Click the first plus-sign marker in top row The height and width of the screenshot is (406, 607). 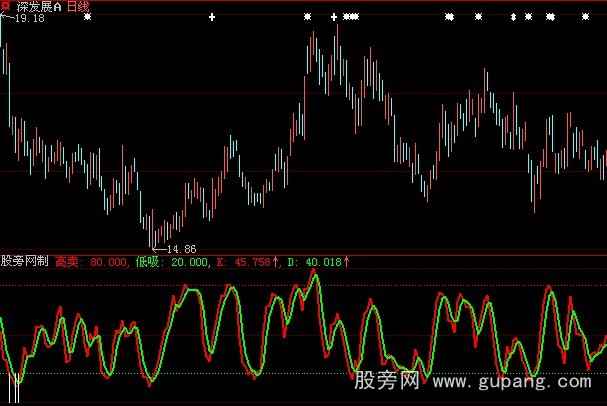(x=212, y=17)
